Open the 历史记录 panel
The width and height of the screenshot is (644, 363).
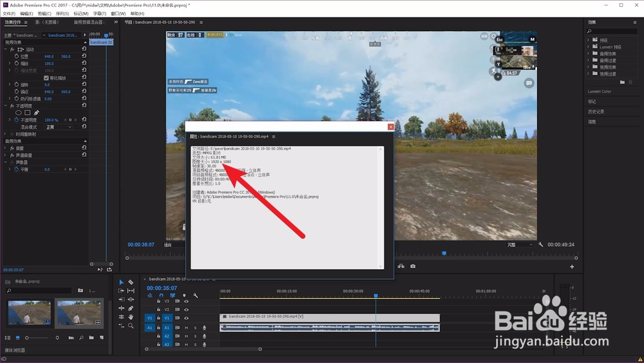click(596, 112)
